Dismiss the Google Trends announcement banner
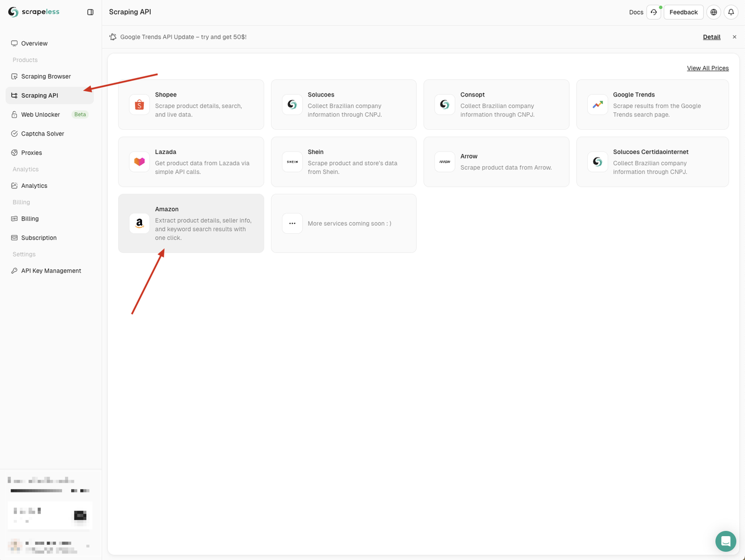This screenshot has height=560, width=745. [x=735, y=37]
